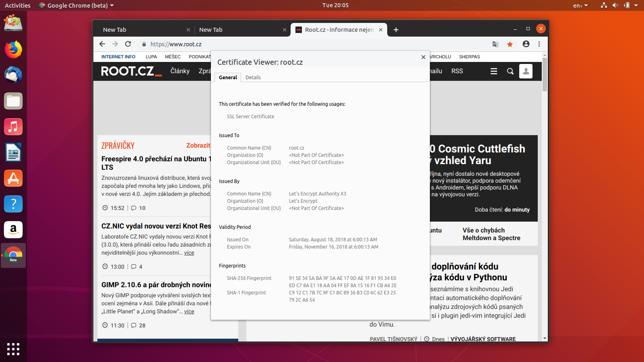Close the Certificate Viewer dialog
This screenshot has width=644, height=362.
click(423, 57)
